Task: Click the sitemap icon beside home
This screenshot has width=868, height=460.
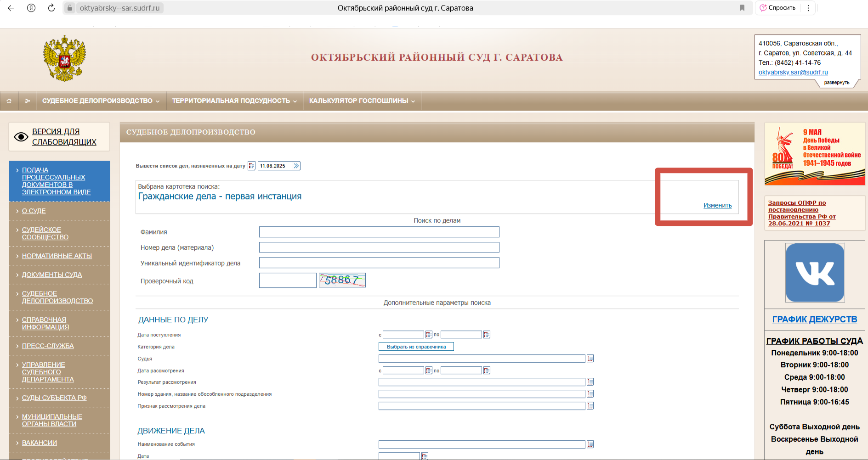Action: [27, 101]
